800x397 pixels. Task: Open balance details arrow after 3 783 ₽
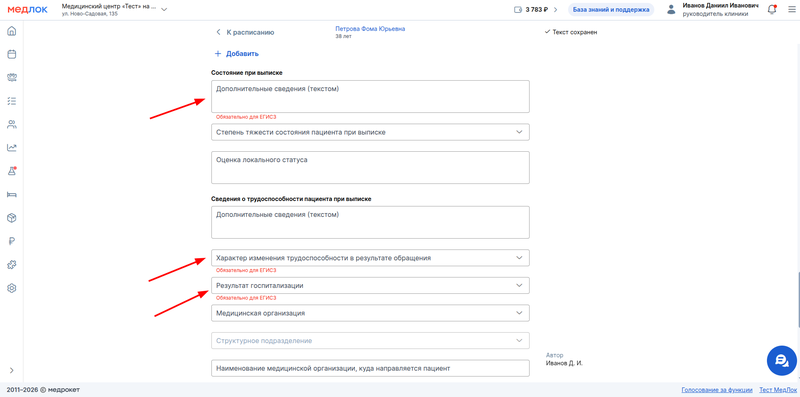click(x=556, y=10)
